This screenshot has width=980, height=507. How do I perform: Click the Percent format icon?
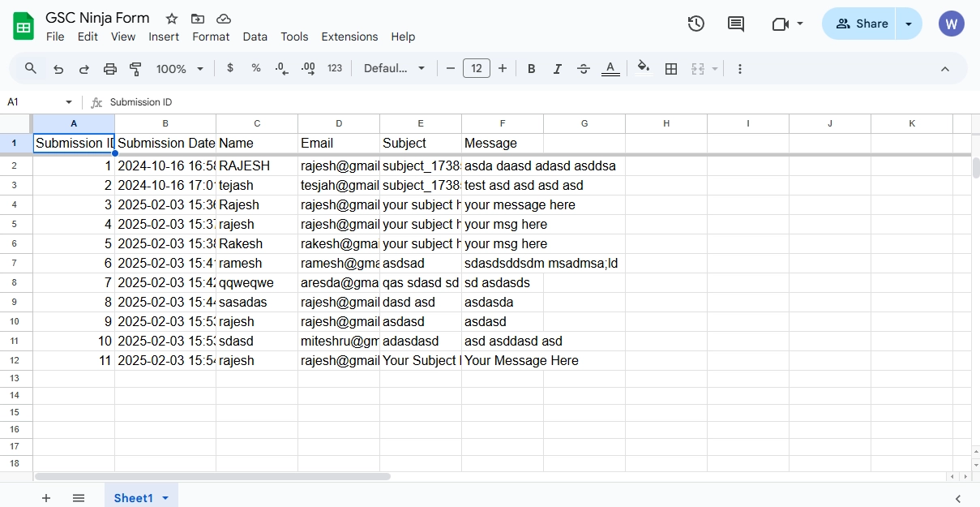(255, 68)
